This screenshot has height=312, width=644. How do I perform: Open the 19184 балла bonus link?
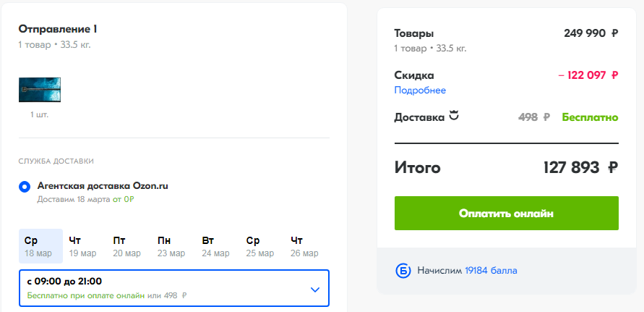[491, 271]
